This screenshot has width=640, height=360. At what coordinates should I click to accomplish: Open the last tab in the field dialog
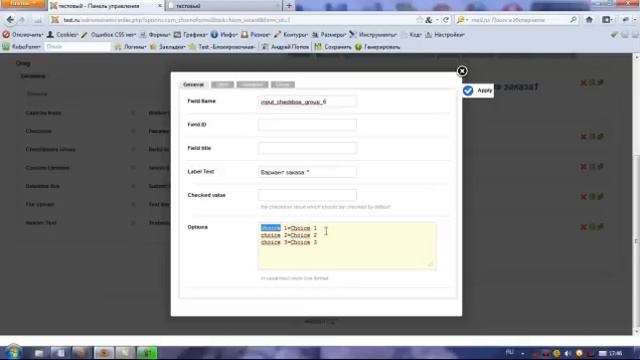(x=282, y=84)
